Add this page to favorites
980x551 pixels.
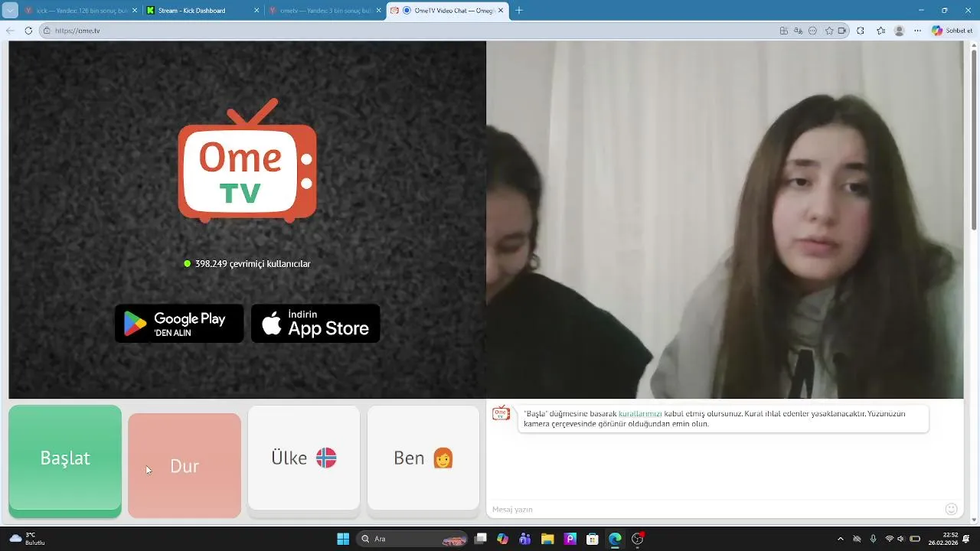[x=829, y=31]
